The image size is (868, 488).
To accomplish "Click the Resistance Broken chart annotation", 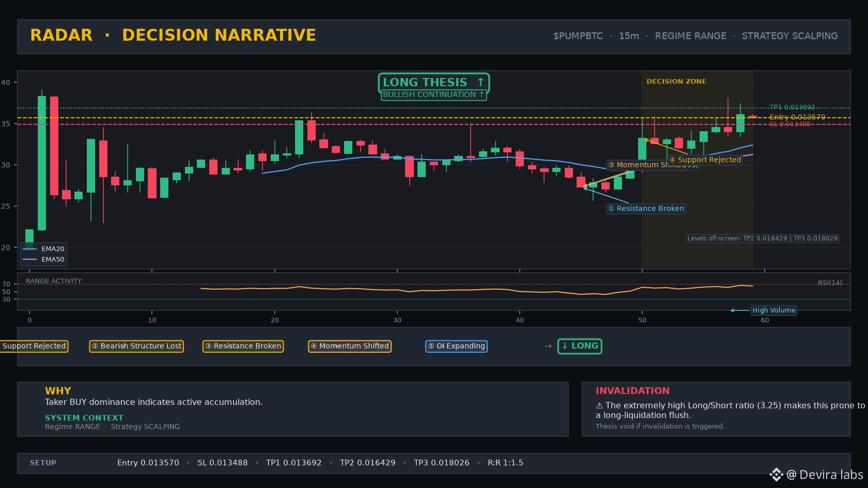I will pyautogui.click(x=646, y=209).
